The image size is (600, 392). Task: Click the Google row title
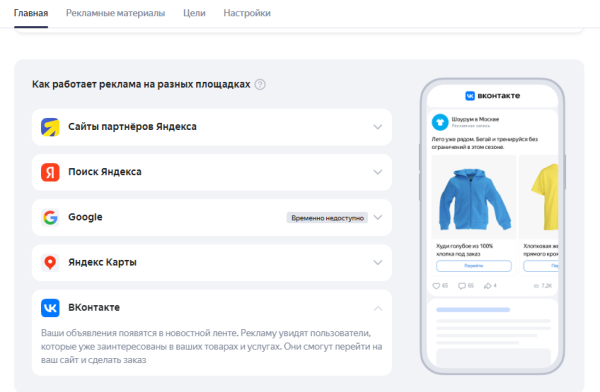point(85,217)
